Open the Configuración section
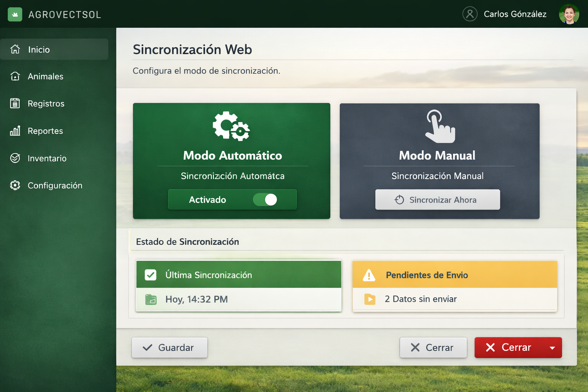The height and width of the screenshot is (392, 588). pos(54,185)
